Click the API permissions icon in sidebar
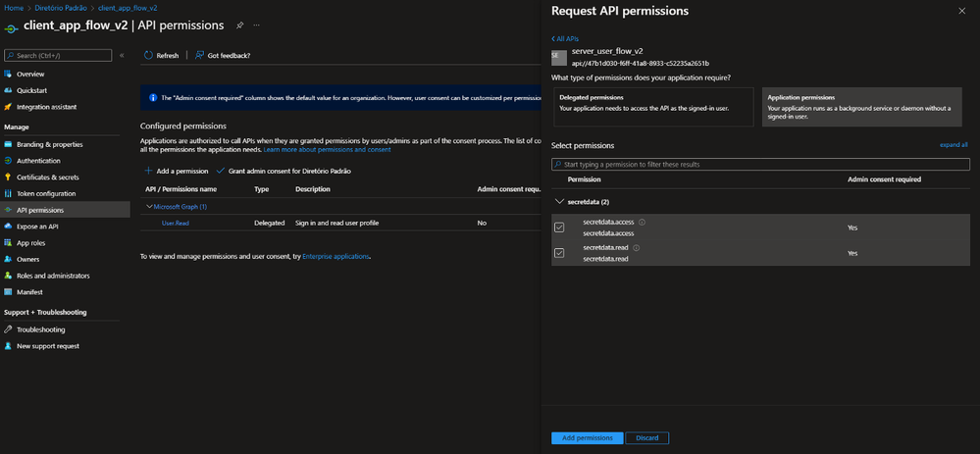 8,210
